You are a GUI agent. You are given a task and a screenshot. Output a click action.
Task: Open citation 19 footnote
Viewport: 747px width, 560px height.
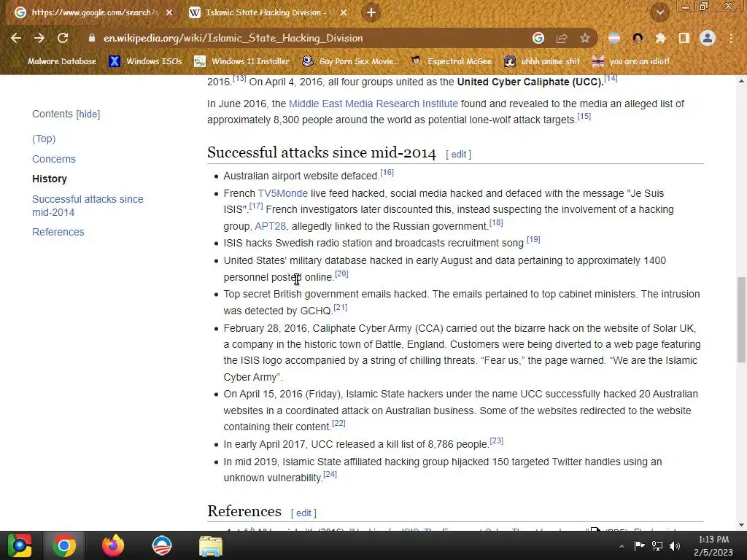533,239
